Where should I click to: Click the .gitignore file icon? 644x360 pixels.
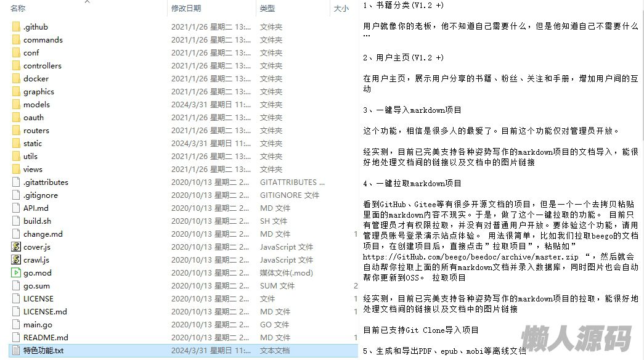16,195
